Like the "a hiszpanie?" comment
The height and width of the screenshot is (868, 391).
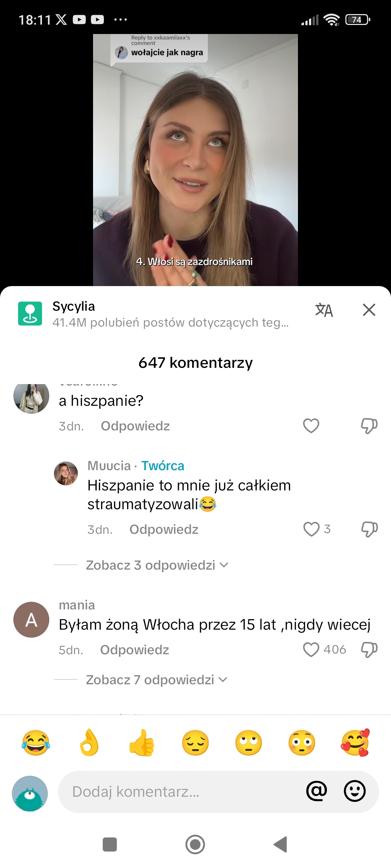click(311, 426)
